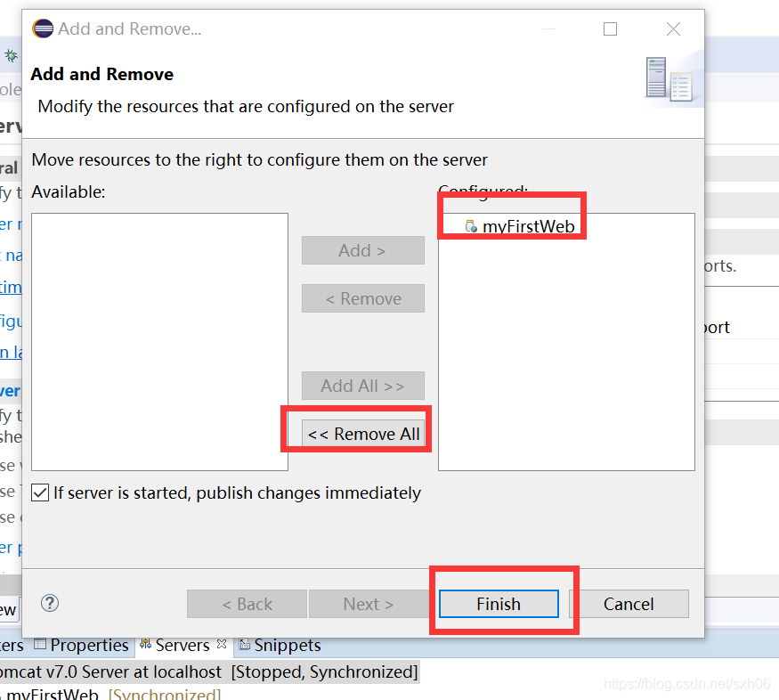Click the Snippets tab icon
Image resolution: width=779 pixels, height=700 pixels.
[x=245, y=645]
